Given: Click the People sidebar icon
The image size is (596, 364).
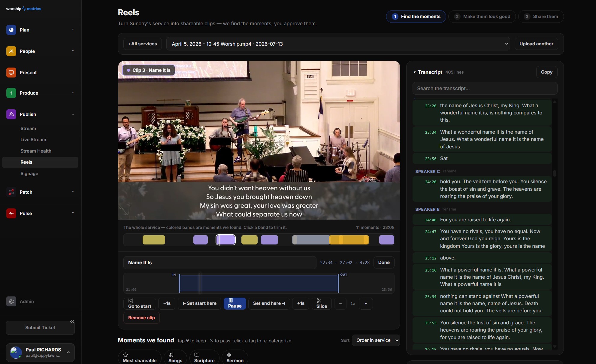Looking at the screenshot, I should pyautogui.click(x=11, y=51).
